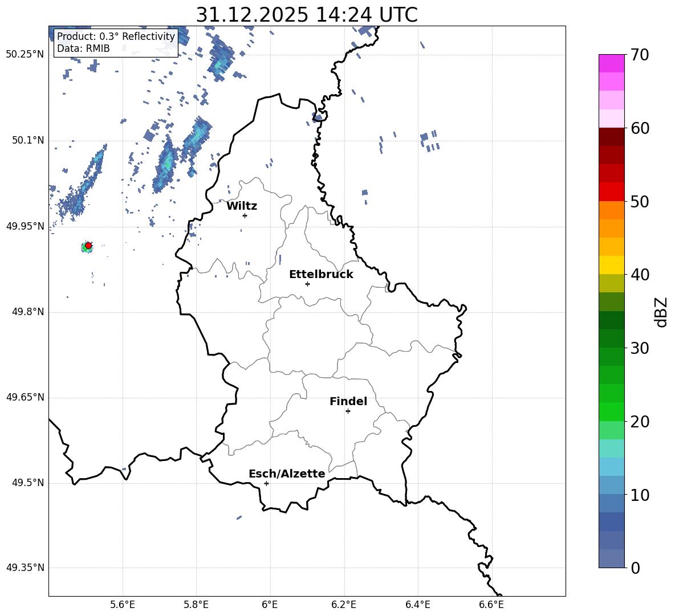Click the 5.6°E longitude label
The width and height of the screenshot is (675, 616).
(x=123, y=605)
